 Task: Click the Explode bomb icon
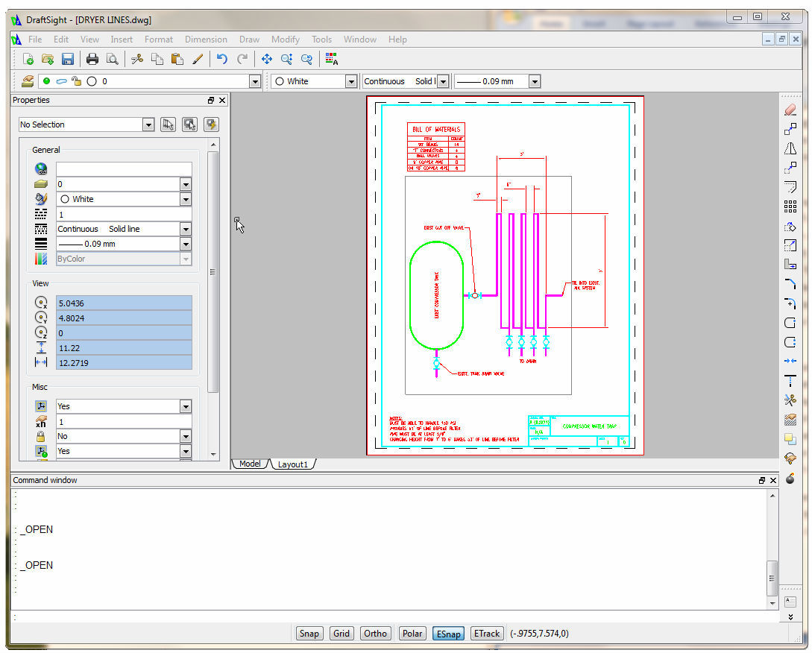(x=790, y=478)
